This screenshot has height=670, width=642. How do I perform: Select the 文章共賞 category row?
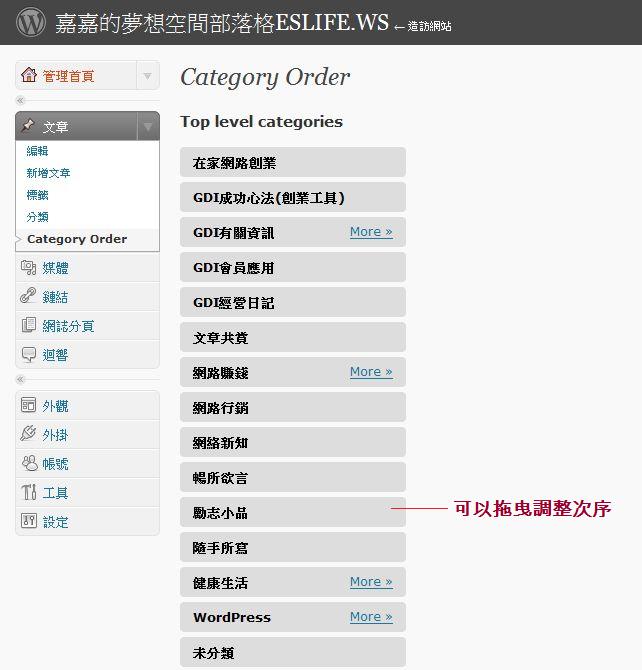[293, 338]
